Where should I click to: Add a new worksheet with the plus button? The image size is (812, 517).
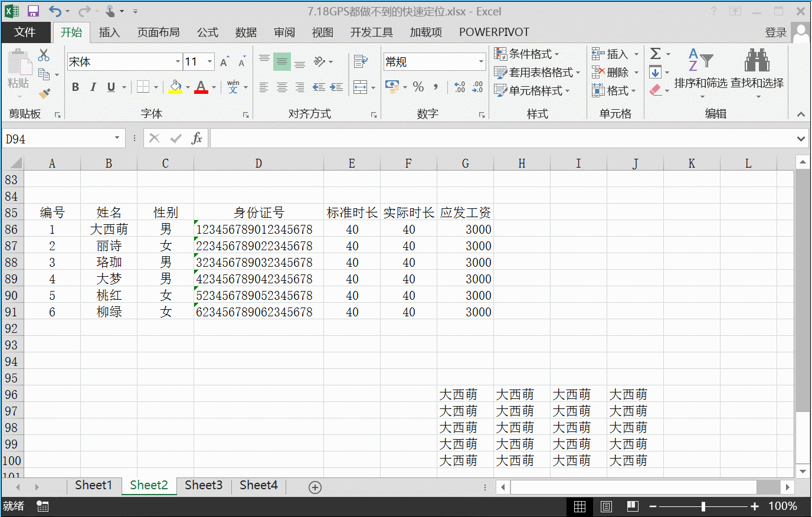tap(315, 487)
